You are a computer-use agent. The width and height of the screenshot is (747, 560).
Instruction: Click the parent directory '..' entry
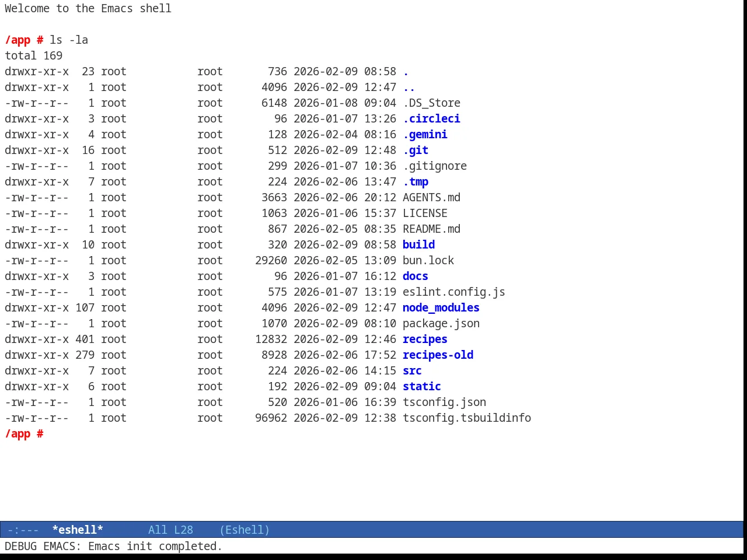tap(409, 89)
